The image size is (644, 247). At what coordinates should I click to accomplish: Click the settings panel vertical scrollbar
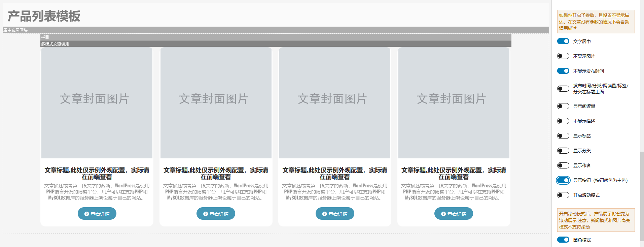642,196
